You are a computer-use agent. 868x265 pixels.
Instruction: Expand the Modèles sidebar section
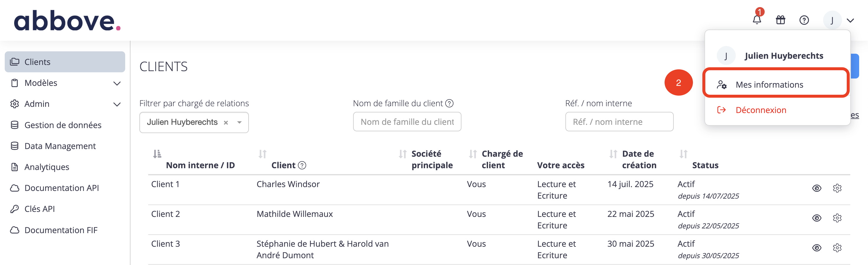coord(117,83)
